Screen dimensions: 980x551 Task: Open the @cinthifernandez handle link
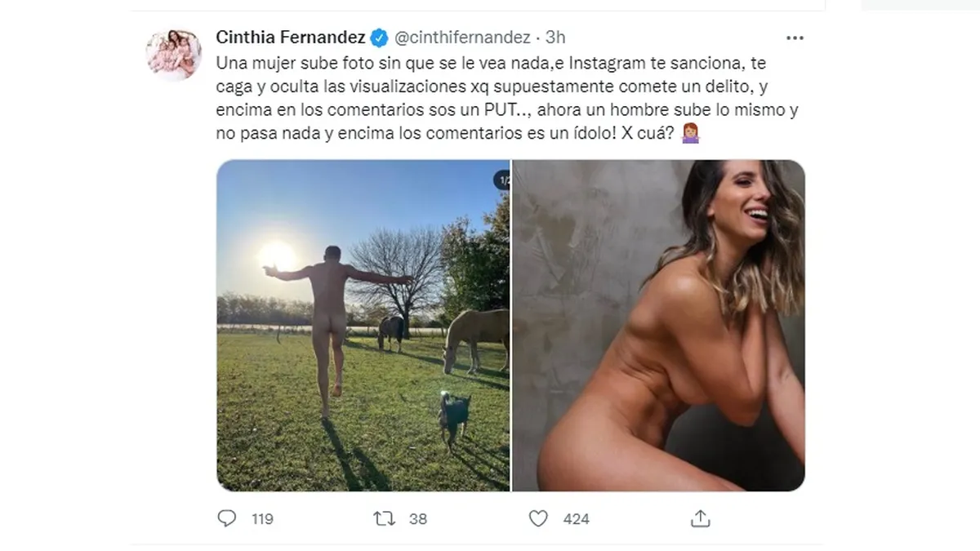[x=463, y=38]
